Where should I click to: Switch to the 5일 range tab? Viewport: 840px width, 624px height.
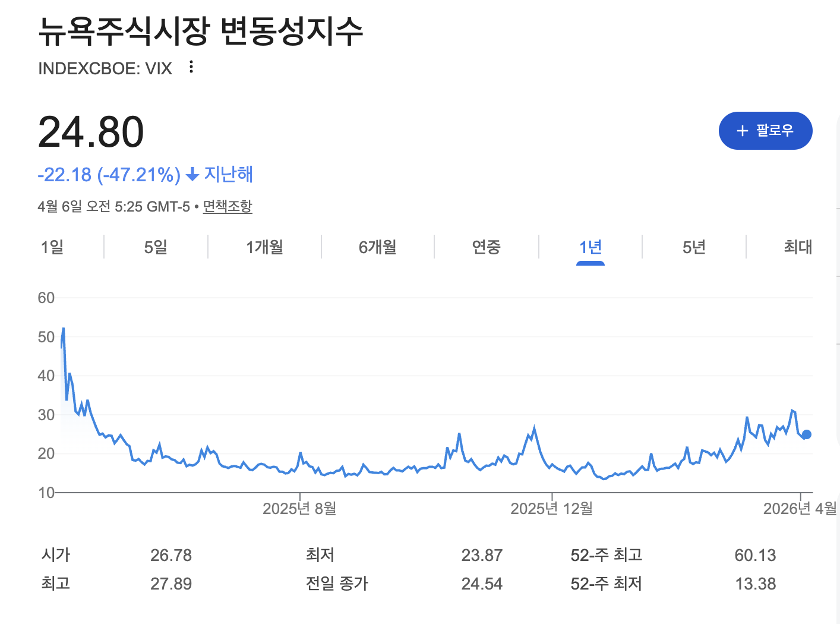[156, 247]
